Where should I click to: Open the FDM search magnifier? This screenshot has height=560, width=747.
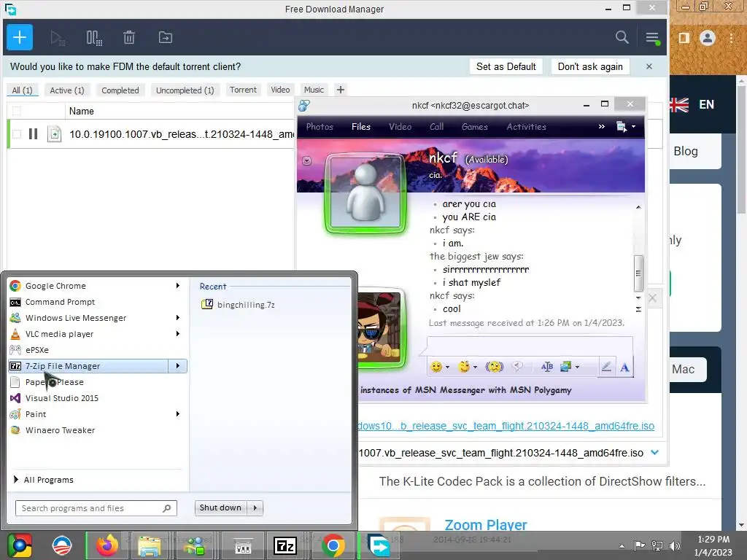622,37
